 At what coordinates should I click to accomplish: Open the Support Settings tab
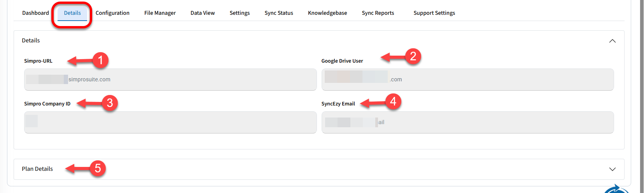[x=434, y=13]
